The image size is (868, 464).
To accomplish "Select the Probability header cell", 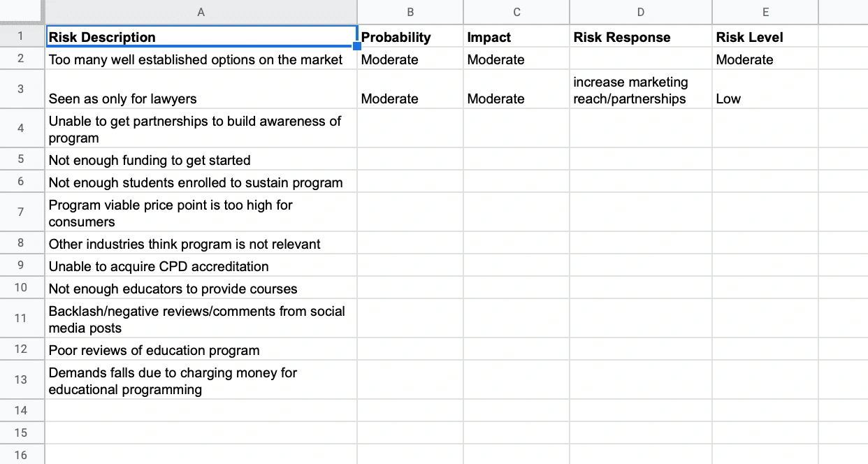I will tap(410, 37).
